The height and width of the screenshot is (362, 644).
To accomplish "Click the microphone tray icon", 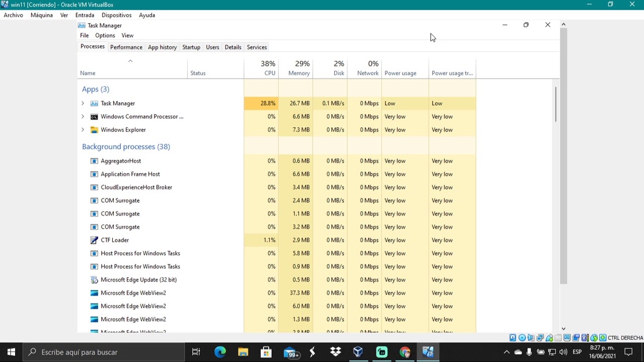I will (x=529, y=352).
